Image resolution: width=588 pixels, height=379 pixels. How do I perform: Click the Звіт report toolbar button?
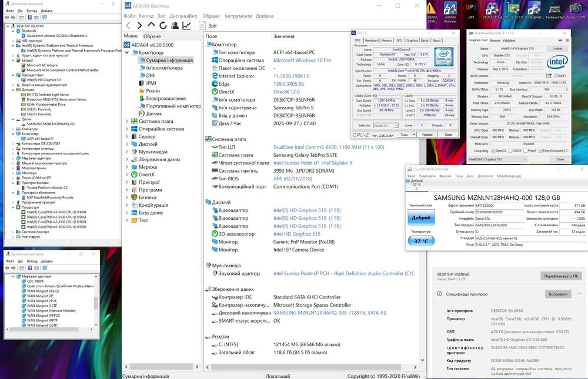pyautogui.click(x=208, y=25)
